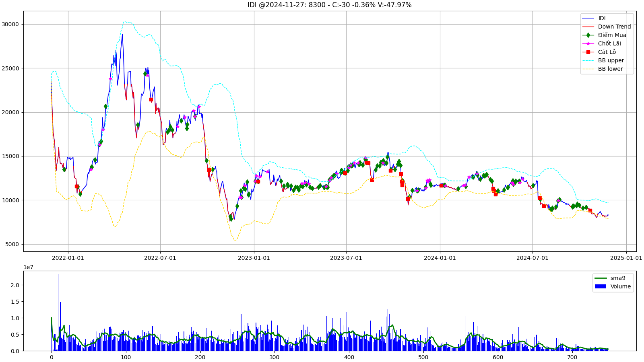Image resolution: width=644 pixels, height=362 pixels.
Task: Click the 5000 price axis label
Action: (12, 245)
